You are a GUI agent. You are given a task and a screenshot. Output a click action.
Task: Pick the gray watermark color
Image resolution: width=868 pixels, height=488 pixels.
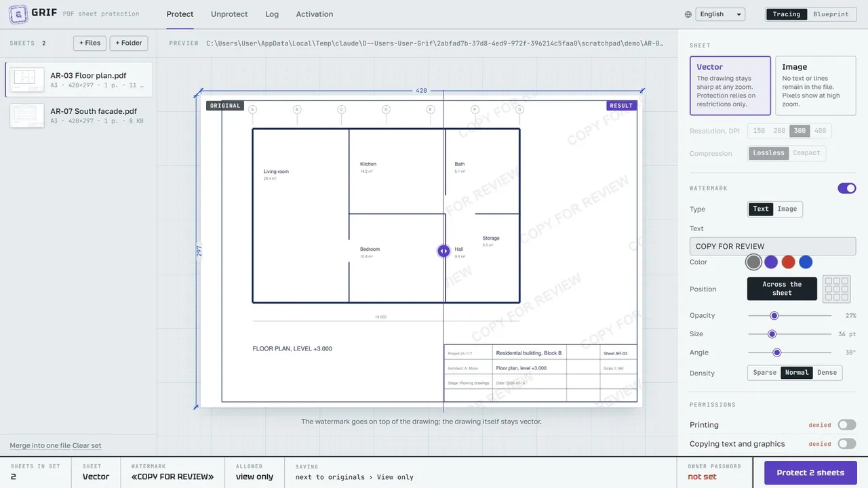click(753, 262)
